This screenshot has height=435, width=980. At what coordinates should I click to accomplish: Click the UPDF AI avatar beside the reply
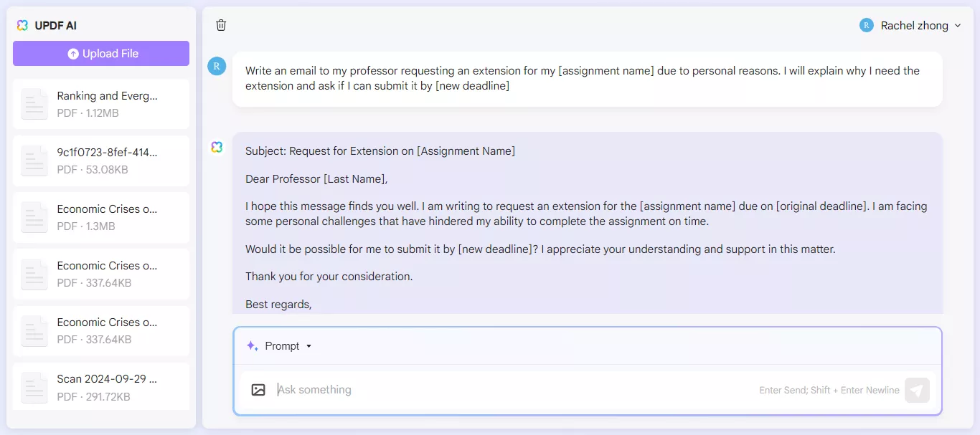(217, 146)
